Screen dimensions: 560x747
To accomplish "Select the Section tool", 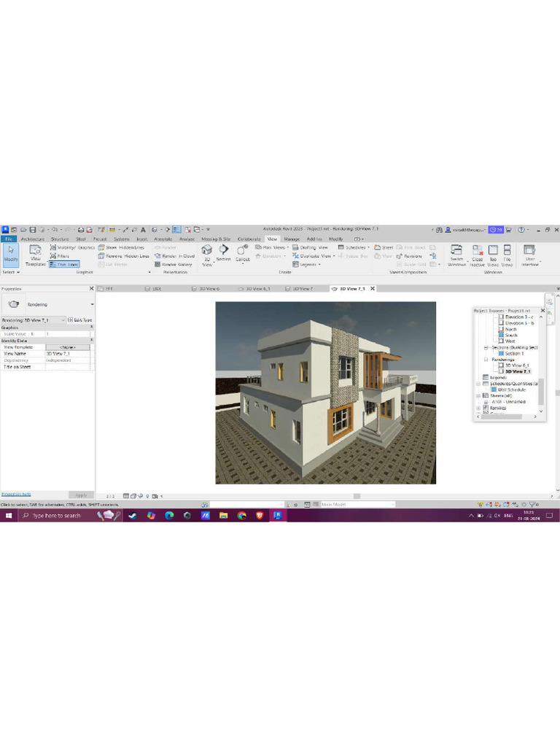I will 223,253.
